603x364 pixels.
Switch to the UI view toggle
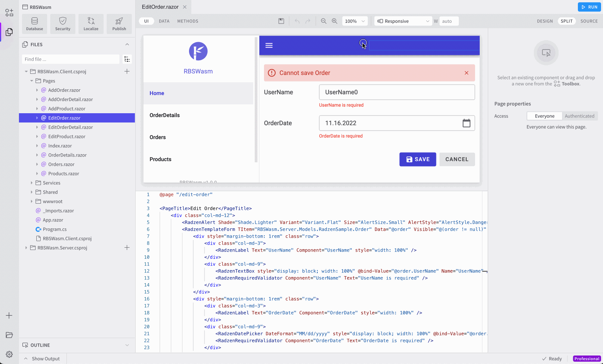click(146, 21)
